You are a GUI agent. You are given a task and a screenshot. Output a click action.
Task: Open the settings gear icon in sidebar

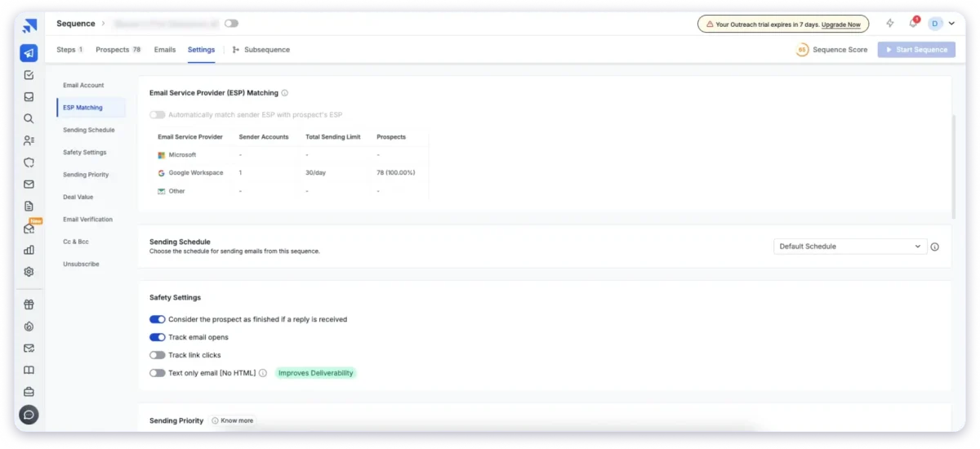pos(29,272)
